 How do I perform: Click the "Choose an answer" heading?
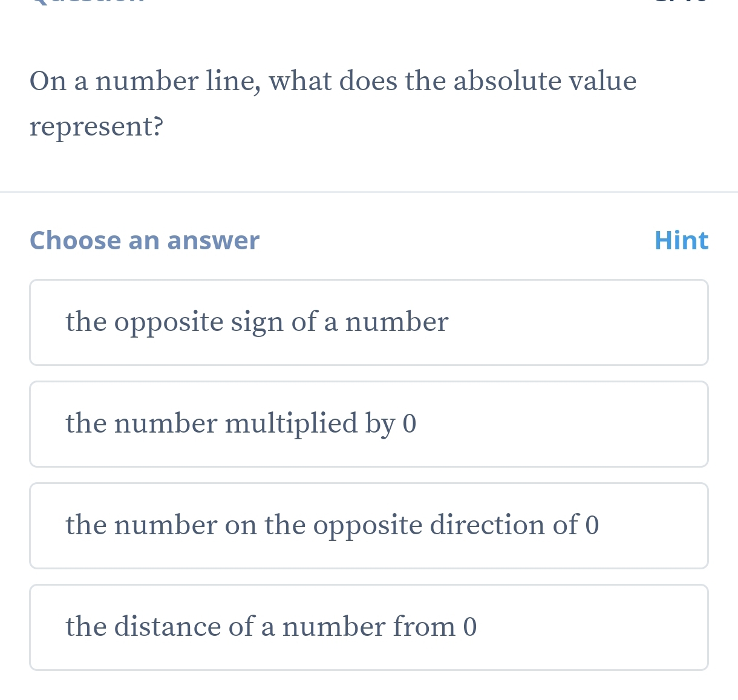point(145,240)
